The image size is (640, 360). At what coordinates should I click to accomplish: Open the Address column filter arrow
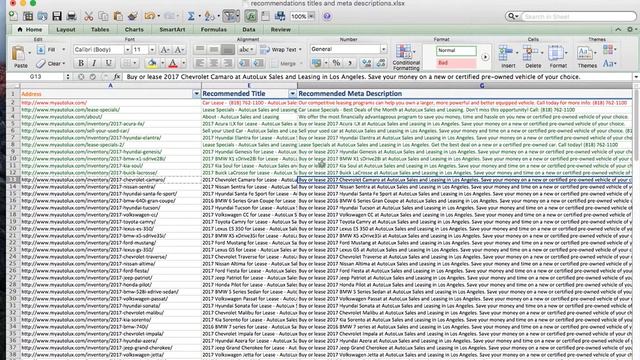click(x=196, y=94)
